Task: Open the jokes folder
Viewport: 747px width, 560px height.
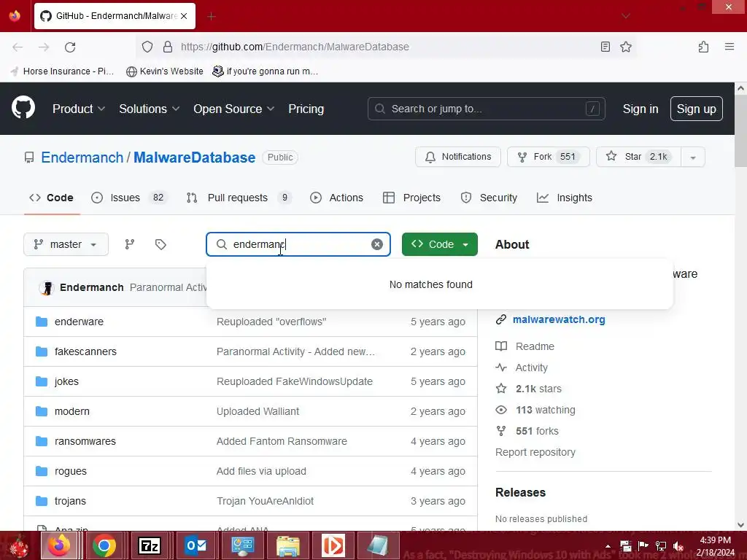Action: [x=66, y=381]
